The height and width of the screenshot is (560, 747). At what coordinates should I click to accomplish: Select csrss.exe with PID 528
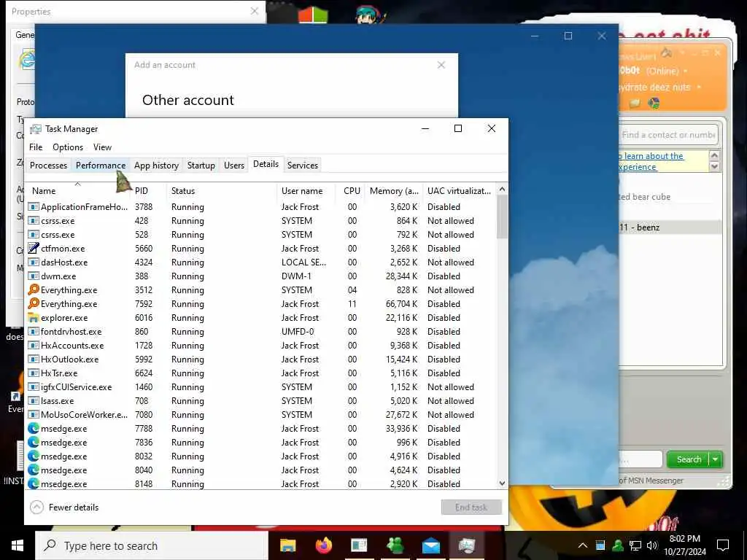coord(260,234)
